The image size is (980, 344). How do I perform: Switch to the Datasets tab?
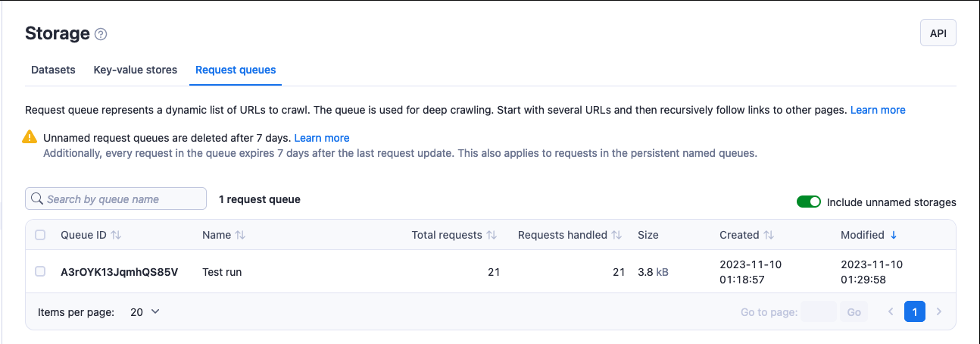[x=53, y=70]
